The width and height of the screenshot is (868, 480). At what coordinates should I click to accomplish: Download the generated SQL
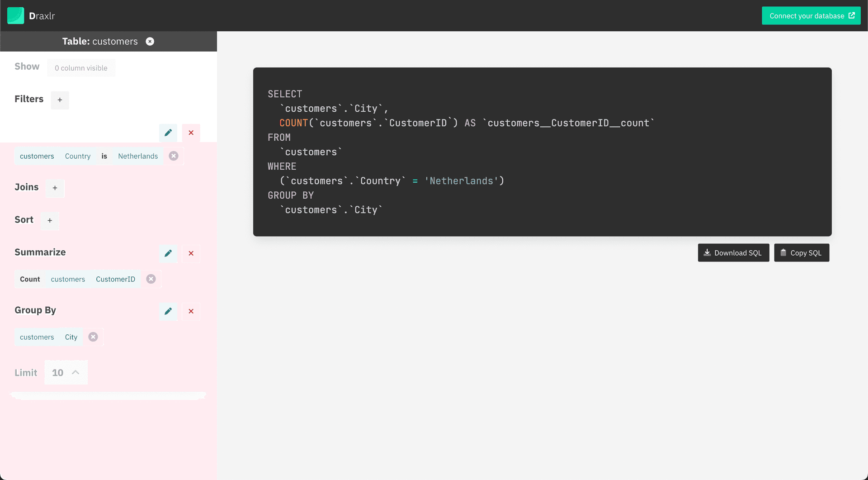(x=733, y=253)
